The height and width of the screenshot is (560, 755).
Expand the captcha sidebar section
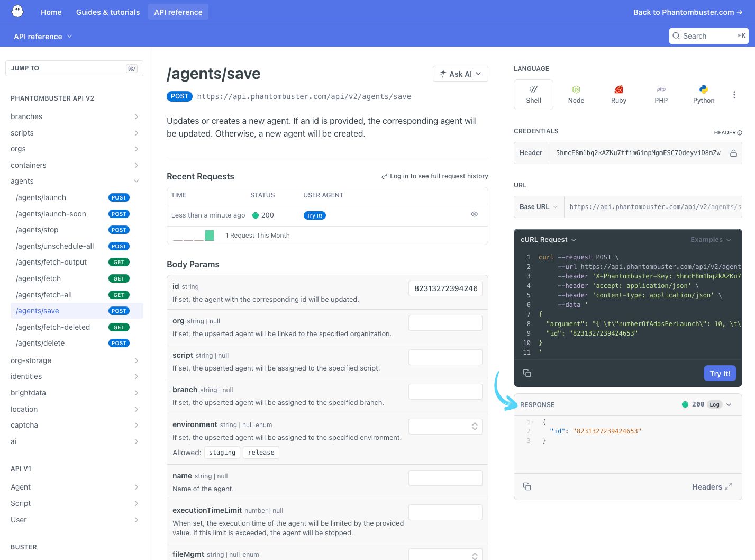coord(136,425)
